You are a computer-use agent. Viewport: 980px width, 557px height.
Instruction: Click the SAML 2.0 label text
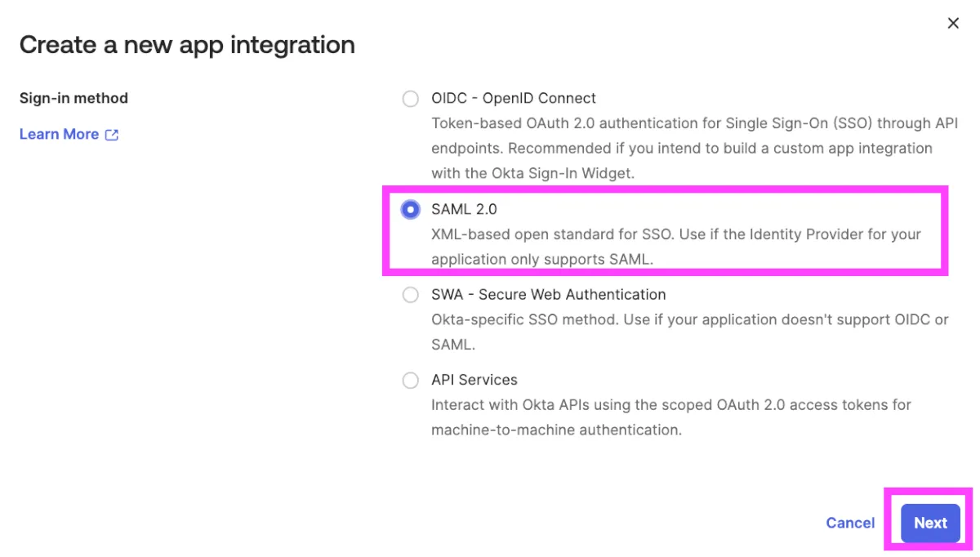pos(464,210)
